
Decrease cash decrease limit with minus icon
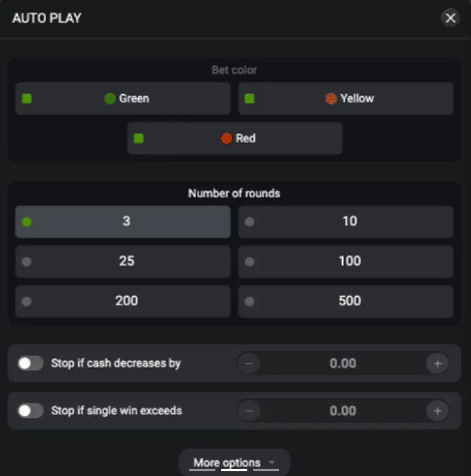(249, 363)
